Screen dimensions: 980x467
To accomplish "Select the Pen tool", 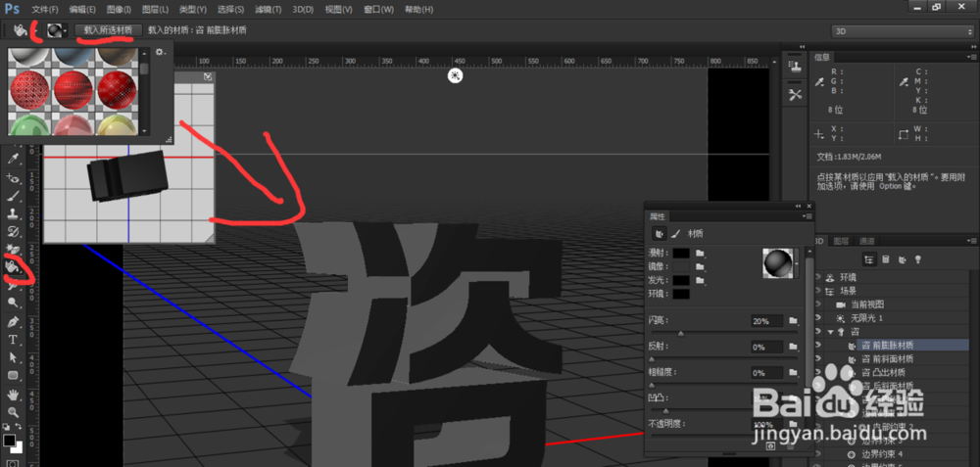I will (x=14, y=321).
